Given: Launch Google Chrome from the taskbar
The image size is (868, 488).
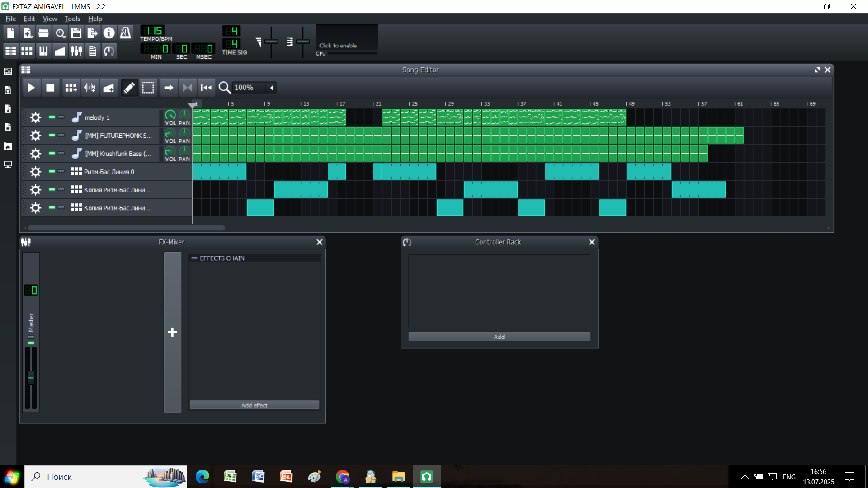Looking at the screenshot, I should click(x=342, y=476).
